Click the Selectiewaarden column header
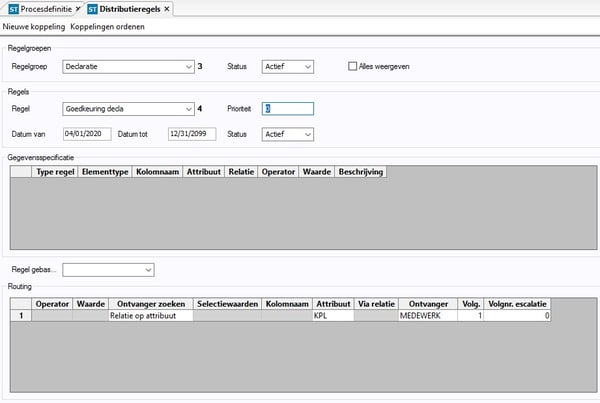 coord(227,304)
